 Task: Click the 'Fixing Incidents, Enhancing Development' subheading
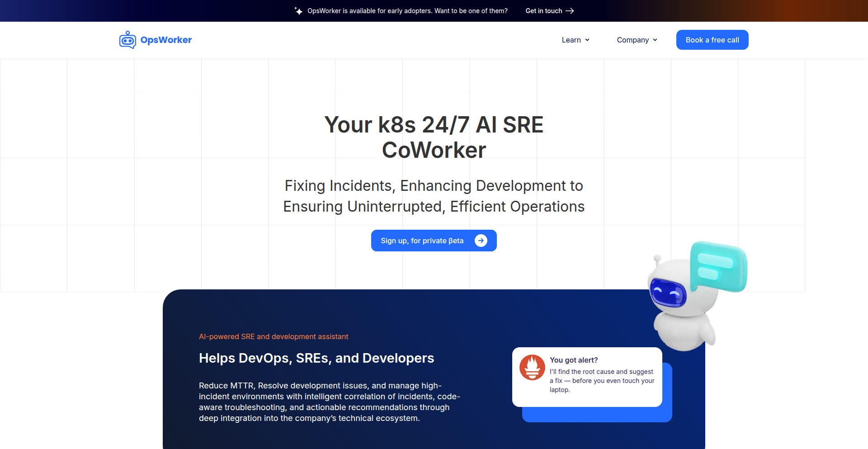(434, 196)
